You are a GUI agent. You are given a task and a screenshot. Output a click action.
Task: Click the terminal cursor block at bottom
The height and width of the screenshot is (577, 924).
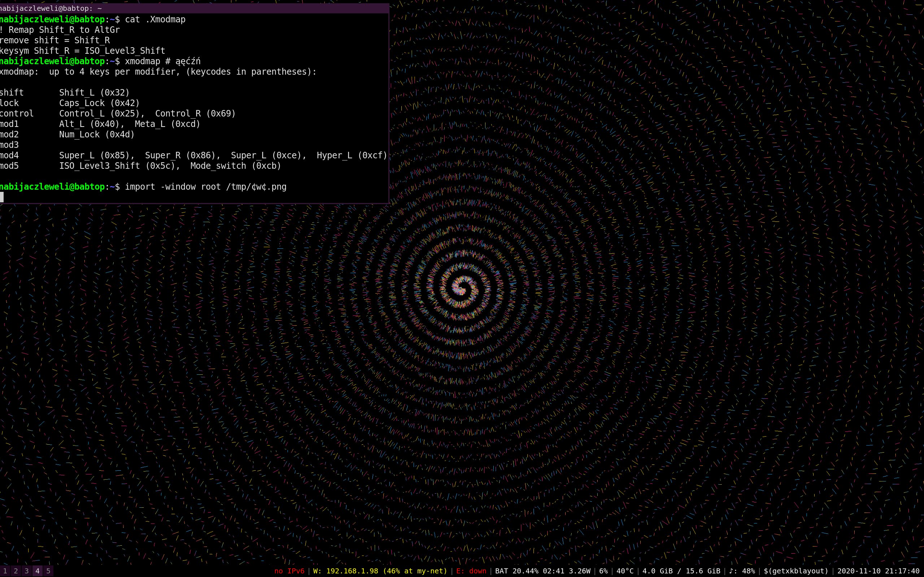[1, 197]
